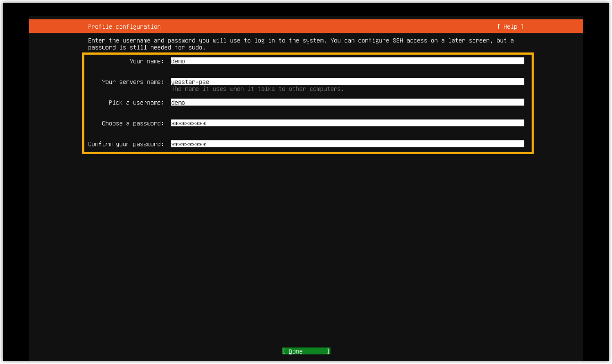Click the 'Confirm your password:' label
This screenshot has width=612, height=364.
(x=126, y=144)
